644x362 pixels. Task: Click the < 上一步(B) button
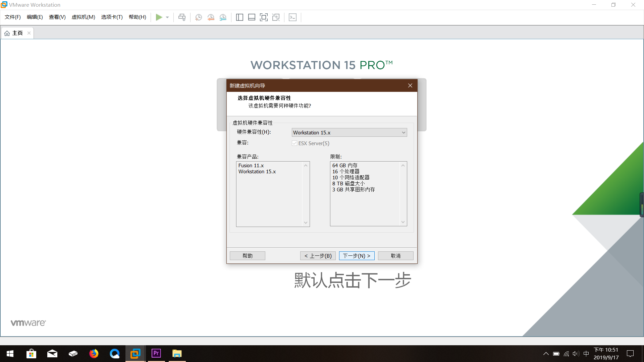(318, 256)
